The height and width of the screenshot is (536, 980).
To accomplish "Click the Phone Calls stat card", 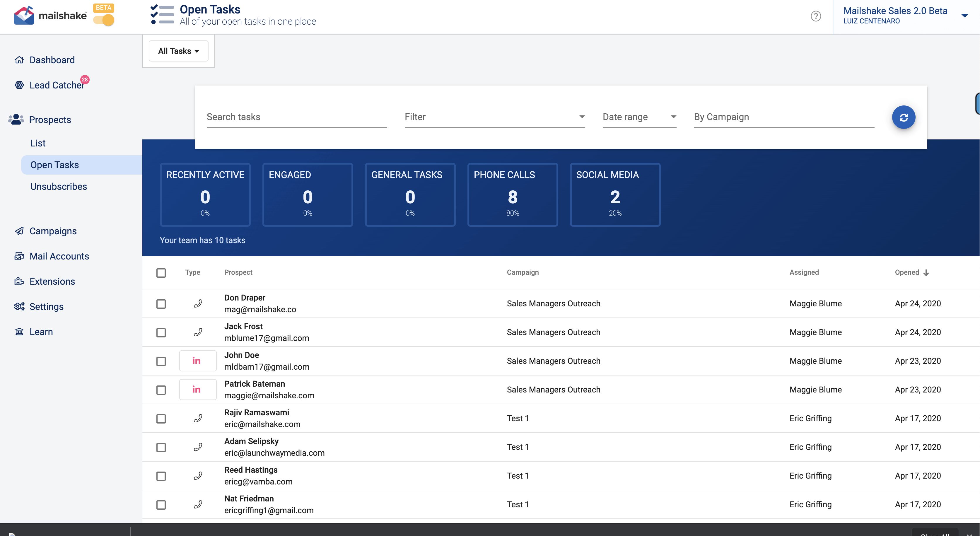I will tap(512, 194).
